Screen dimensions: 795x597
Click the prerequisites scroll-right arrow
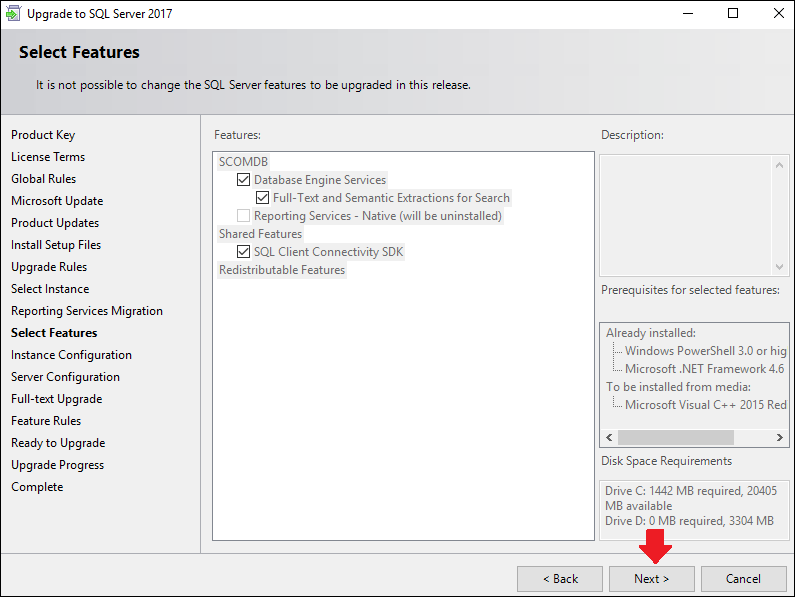tap(779, 437)
